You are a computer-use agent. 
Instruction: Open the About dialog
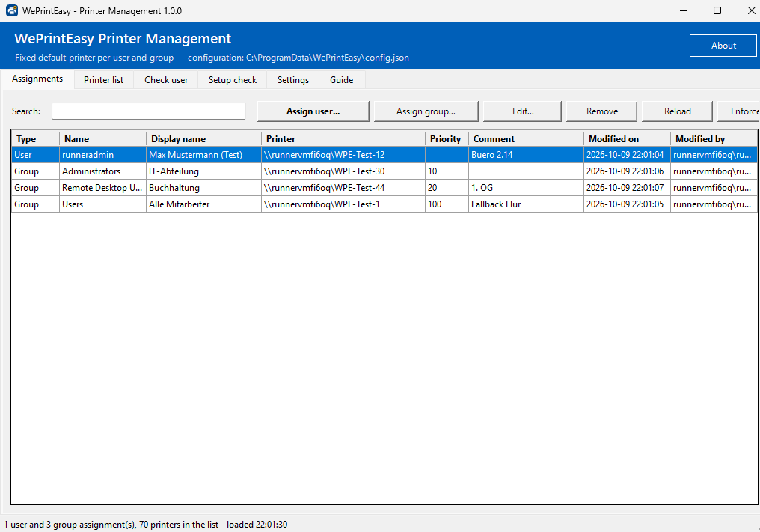(x=723, y=46)
